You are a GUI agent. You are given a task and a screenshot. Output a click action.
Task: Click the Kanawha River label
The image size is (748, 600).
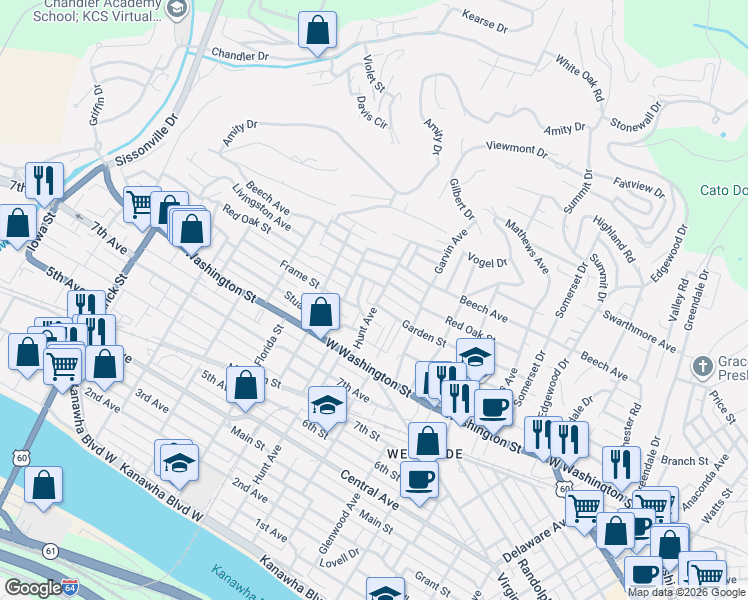pos(235,583)
